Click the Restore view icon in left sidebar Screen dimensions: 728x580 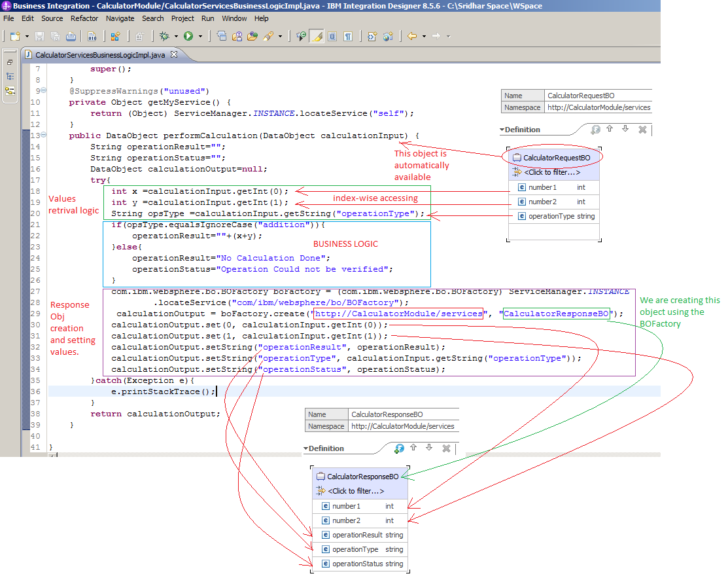[x=10, y=62]
